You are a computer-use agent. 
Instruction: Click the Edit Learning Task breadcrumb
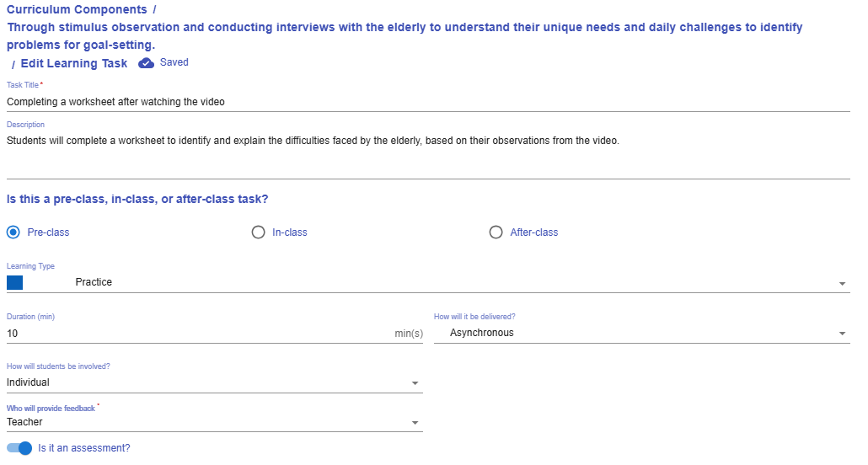coord(74,64)
